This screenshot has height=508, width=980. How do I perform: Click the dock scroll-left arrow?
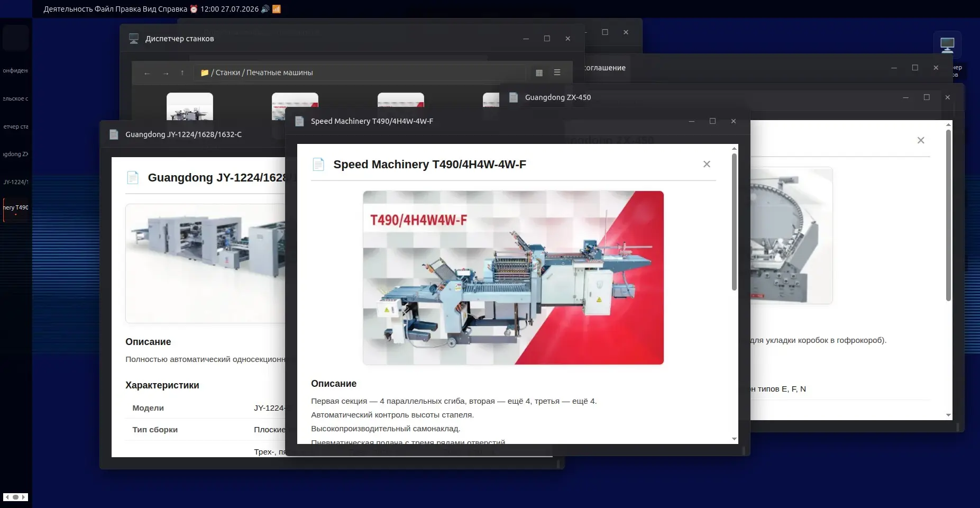pyautogui.click(x=7, y=497)
